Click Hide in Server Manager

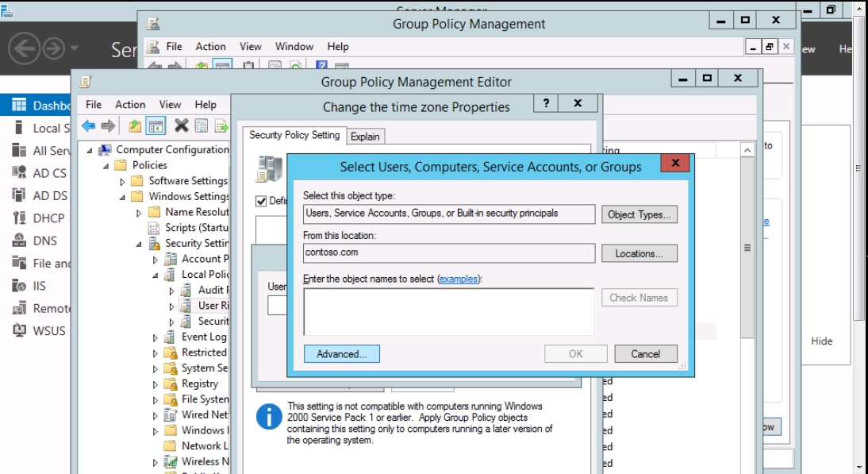(821, 341)
